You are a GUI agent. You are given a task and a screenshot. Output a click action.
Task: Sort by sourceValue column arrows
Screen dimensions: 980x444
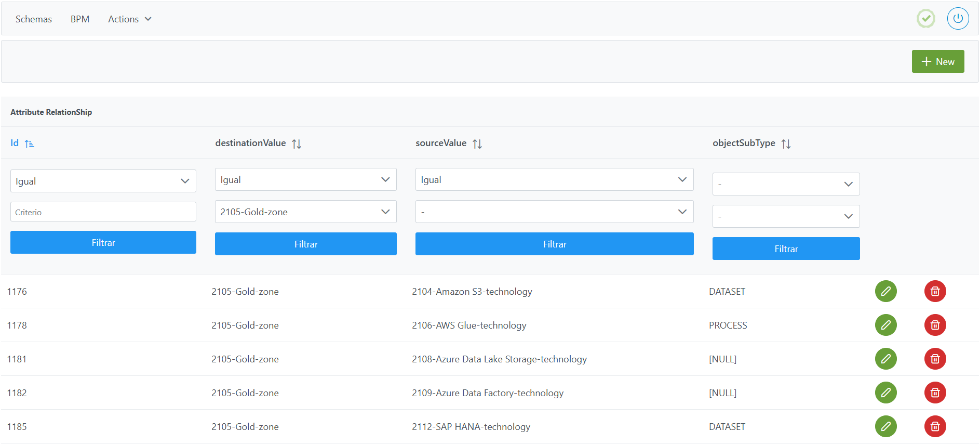[x=477, y=143]
